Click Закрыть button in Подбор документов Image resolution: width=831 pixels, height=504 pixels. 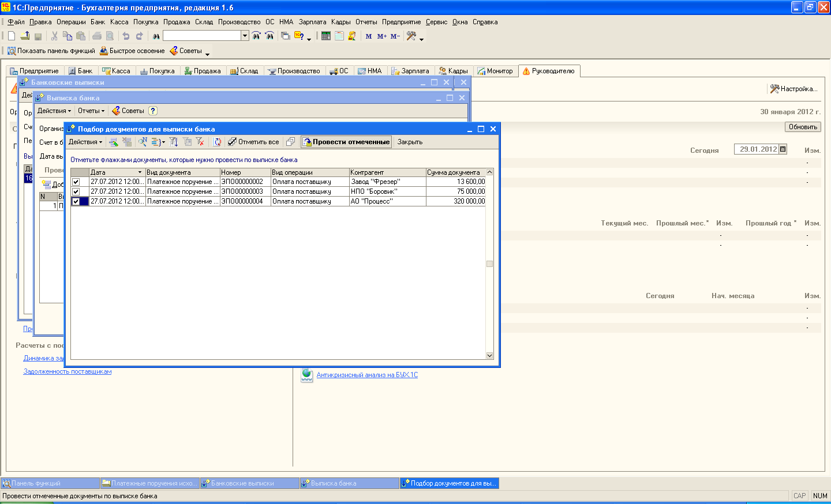410,142
